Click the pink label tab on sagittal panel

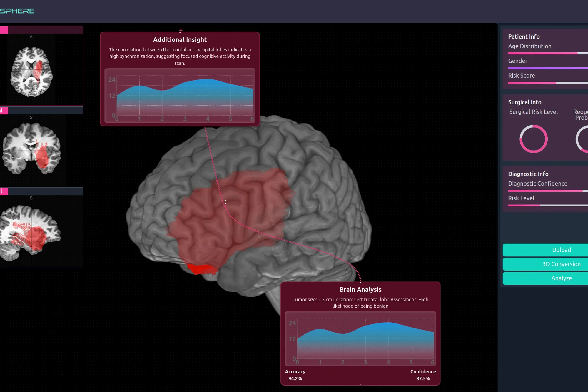[4, 191]
